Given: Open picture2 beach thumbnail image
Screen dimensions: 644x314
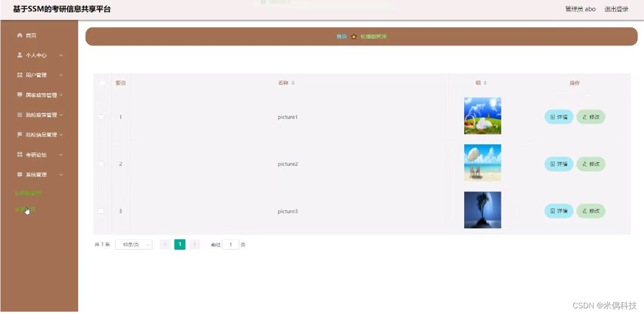Looking at the screenshot, I should pyautogui.click(x=483, y=163).
